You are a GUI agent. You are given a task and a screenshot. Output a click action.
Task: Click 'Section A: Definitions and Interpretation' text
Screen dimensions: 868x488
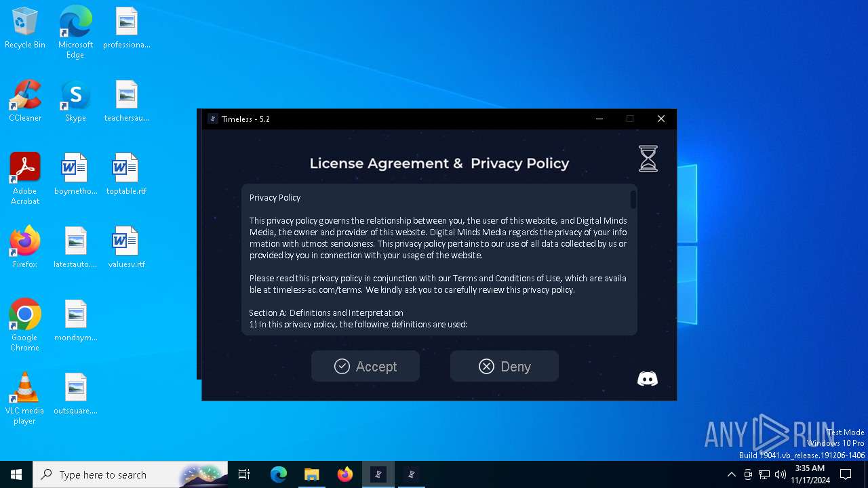(x=326, y=312)
